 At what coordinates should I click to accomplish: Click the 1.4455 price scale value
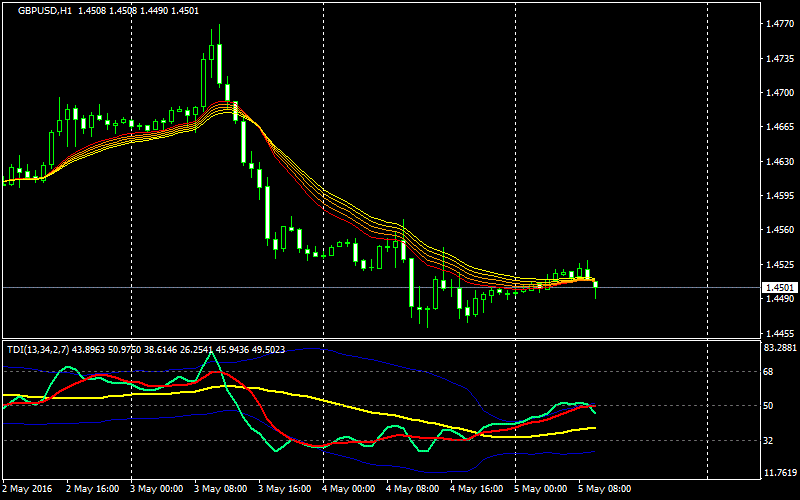780,334
